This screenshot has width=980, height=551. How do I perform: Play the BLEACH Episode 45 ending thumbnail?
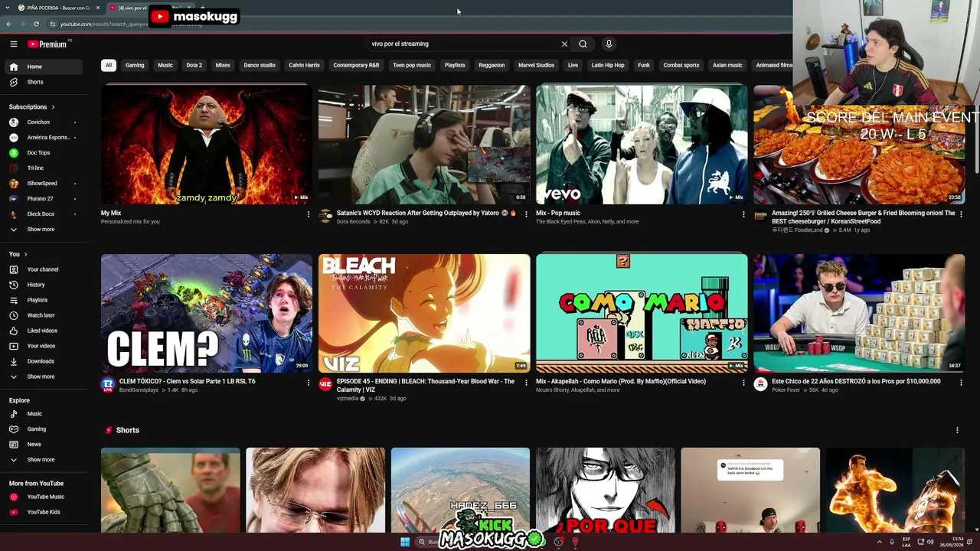click(424, 314)
